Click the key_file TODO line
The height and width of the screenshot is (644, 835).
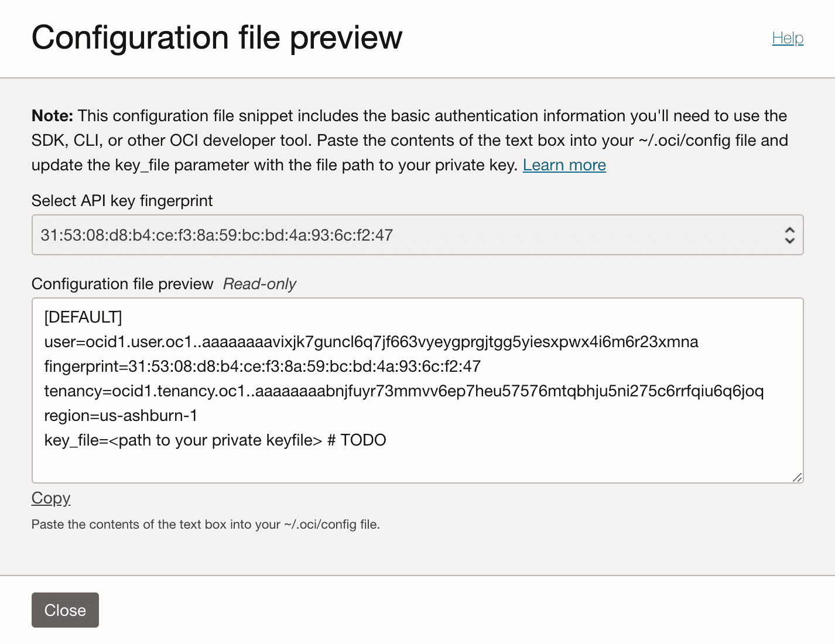pos(214,440)
